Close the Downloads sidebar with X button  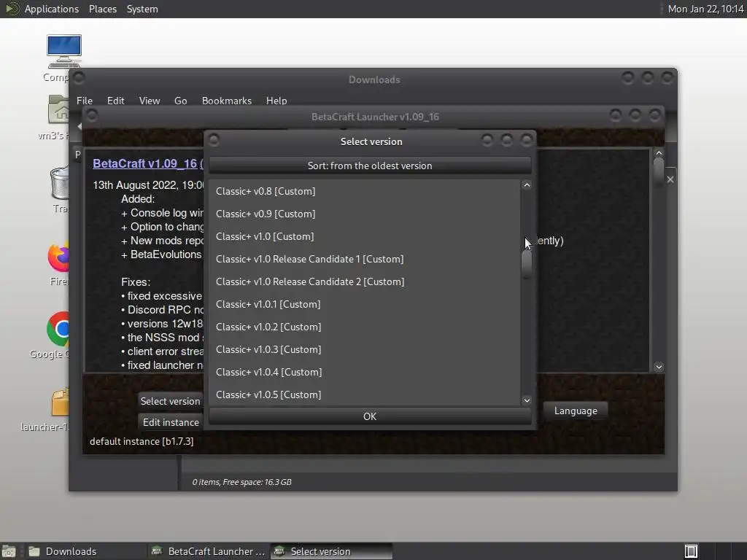(670, 179)
